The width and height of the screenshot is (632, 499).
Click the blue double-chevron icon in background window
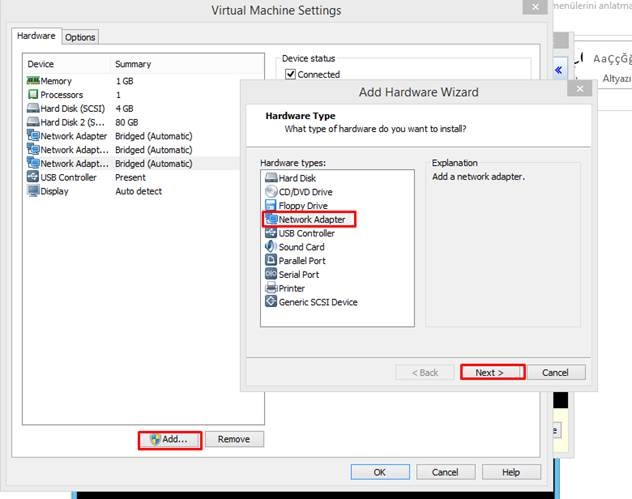click(x=559, y=70)
